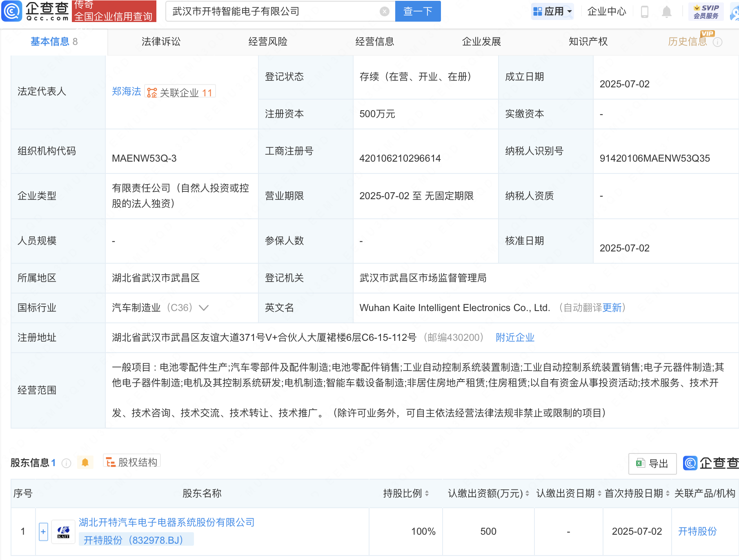This screenshot has width=739, height=560.
Task: Open the 应用 dropdown menu
Action: click(552, 11)
